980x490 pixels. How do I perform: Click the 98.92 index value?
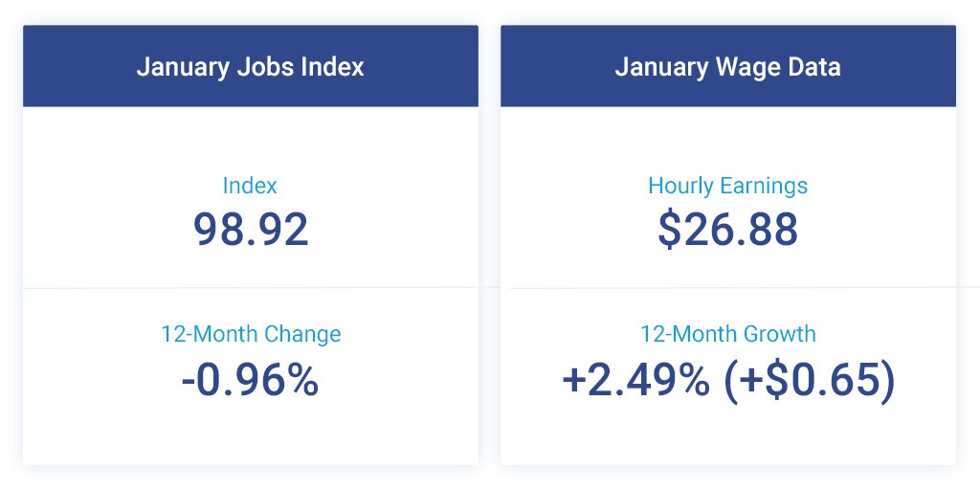click(x=251, y=230)
